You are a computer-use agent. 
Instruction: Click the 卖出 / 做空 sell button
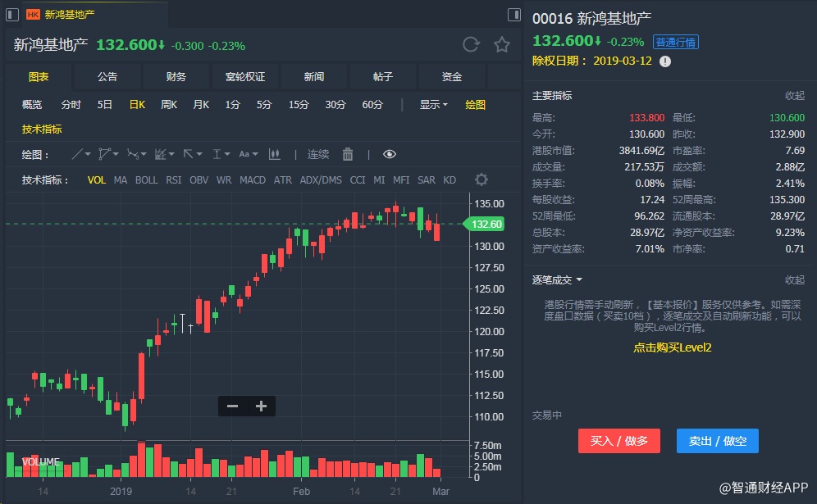click(718, 441)
